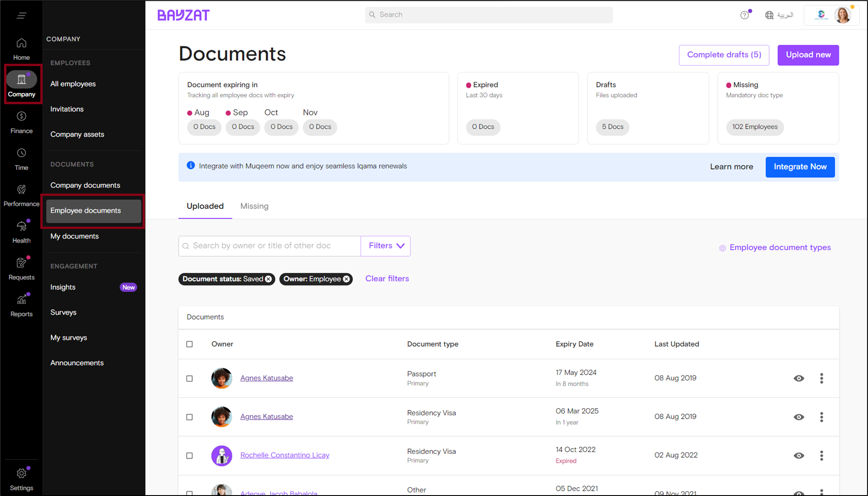Switch to the Missing tab
868x496 pixels.
[254, 206]
